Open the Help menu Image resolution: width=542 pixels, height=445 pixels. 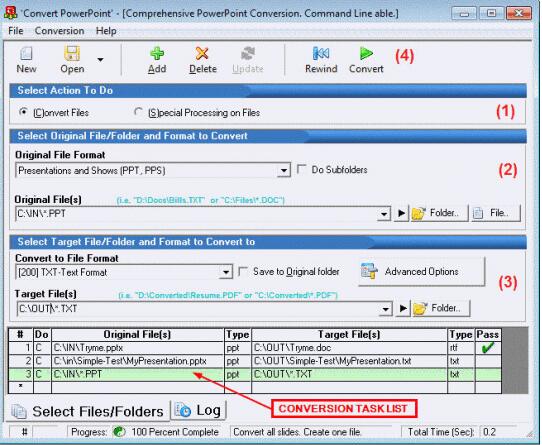click(x=106, y=31)
